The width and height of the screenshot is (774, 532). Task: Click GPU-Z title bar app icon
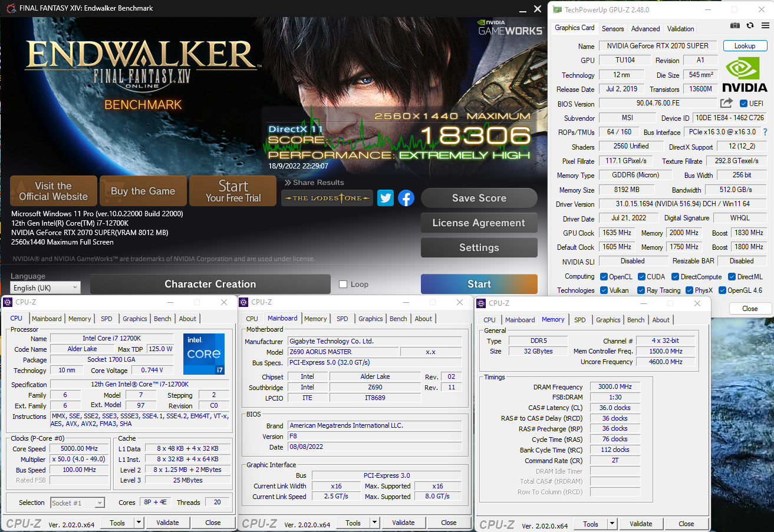point(556,9)
